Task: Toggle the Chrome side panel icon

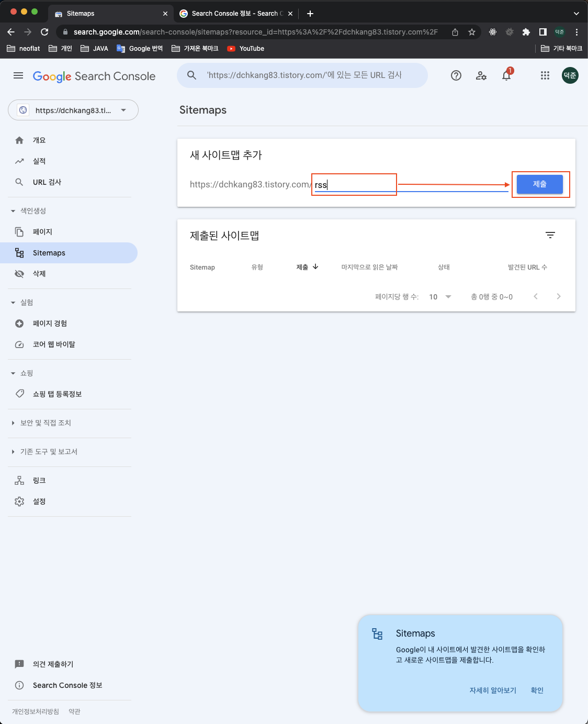Action: tap(543, 32)
